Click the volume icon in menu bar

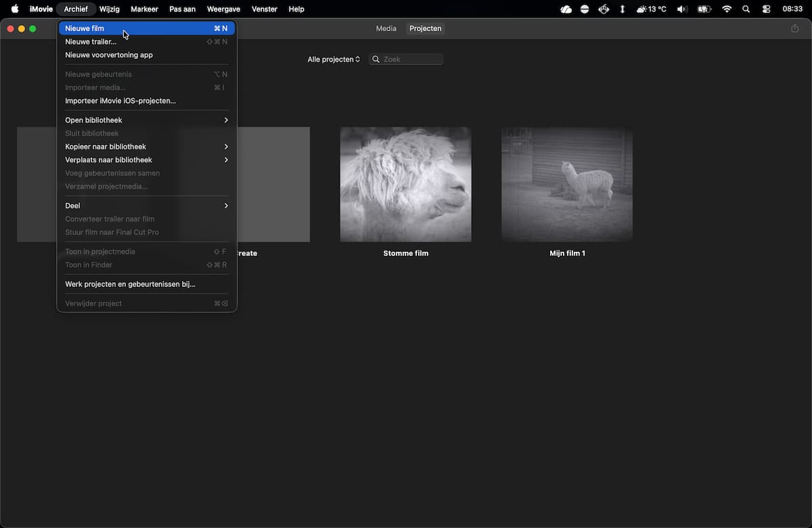(682, 9)
